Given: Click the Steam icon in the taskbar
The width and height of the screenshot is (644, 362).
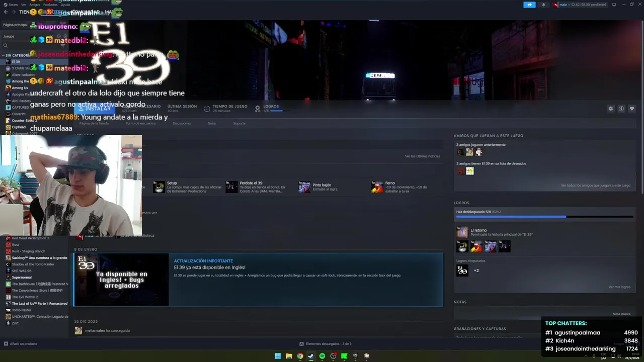Looking at the screenshot, I should tap(311, 356).
